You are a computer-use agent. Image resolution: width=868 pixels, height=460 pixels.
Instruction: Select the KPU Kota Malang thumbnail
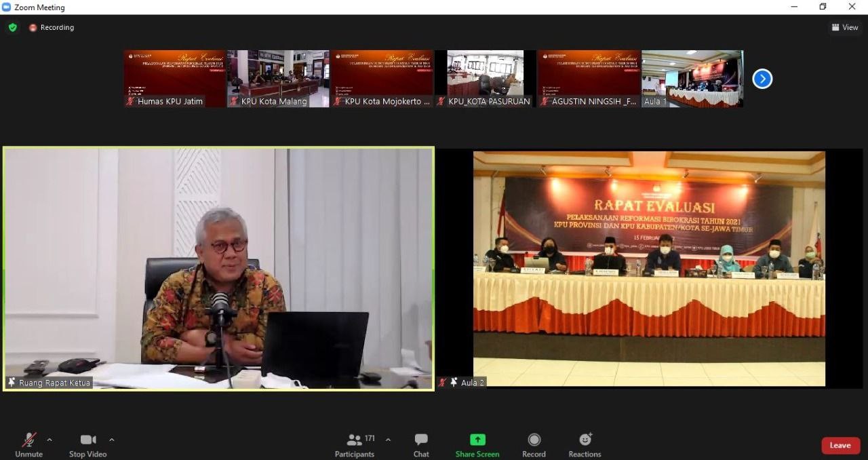click(x=278, y=78)
